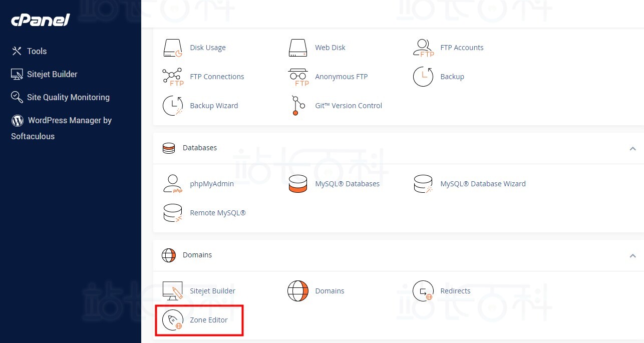Screen dimensions: 644x343
Task: Open the Git Version Control icon
Action: coord(297,106)
